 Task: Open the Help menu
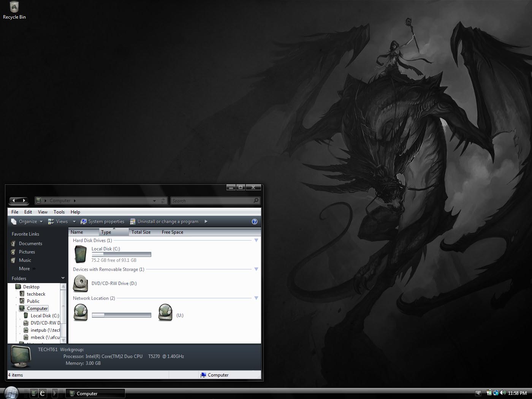point(75,212)
